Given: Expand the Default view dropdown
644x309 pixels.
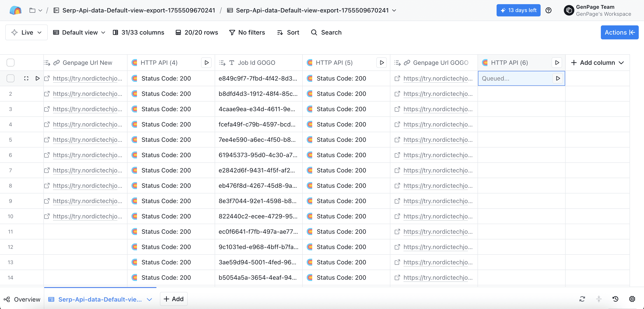Looking at the screenshot, I should pos(79,32).
